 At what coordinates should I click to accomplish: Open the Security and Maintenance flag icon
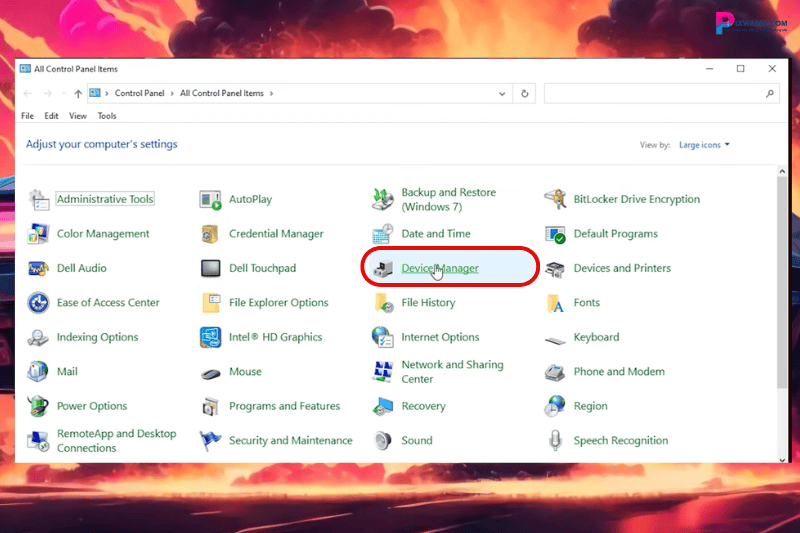[211, 440]
